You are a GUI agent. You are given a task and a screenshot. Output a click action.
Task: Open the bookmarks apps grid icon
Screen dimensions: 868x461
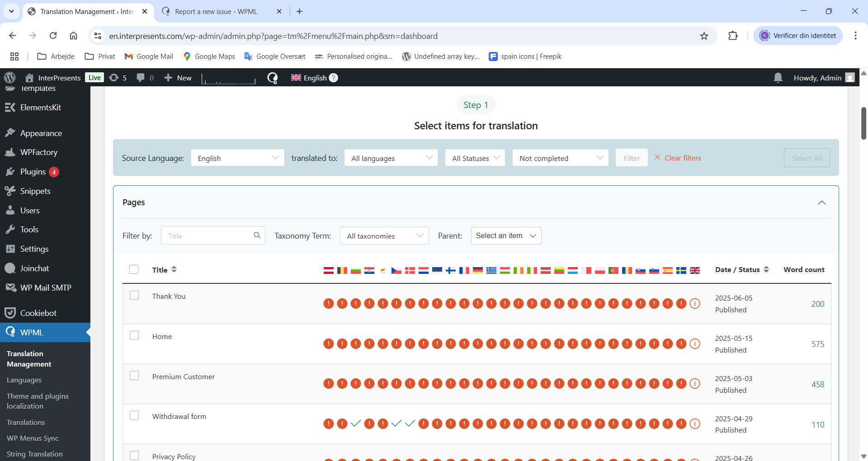coord(14,56)
